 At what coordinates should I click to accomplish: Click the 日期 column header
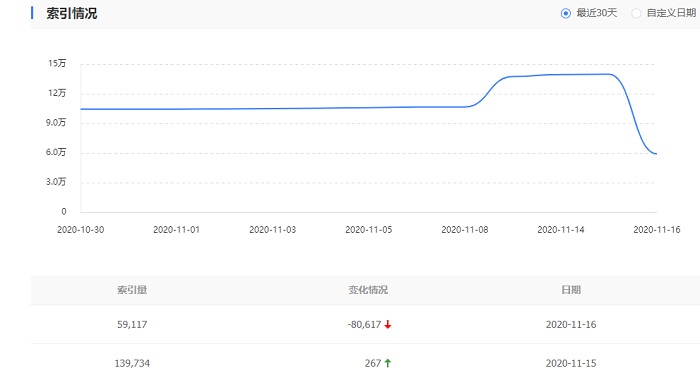point(571,290)
